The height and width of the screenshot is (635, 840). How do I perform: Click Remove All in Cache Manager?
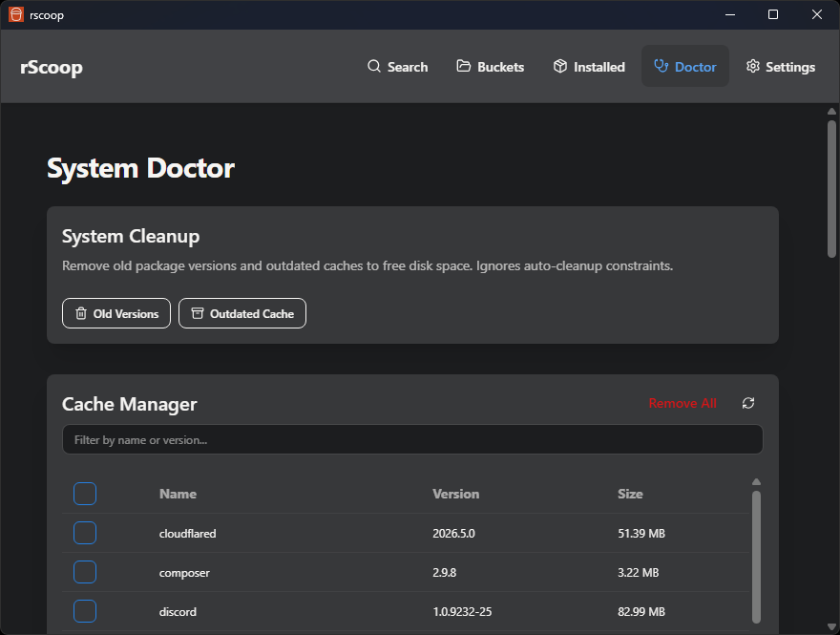pos(682,403)
